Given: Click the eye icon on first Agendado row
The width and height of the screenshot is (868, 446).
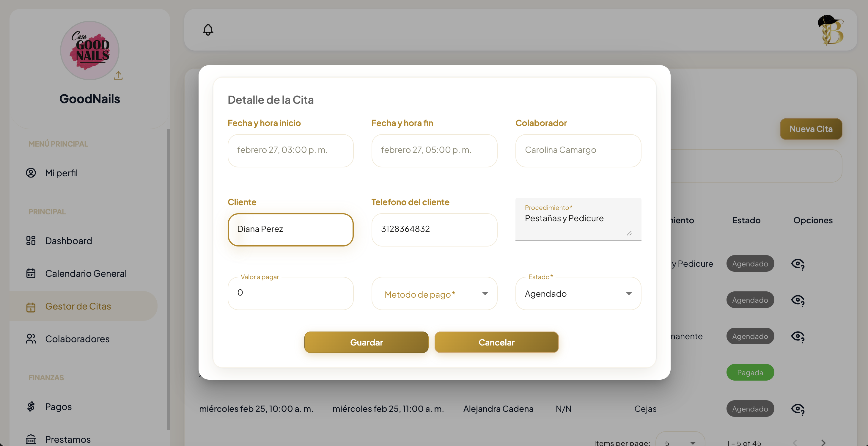Looking at the screenshot, I should click(798, 264).
